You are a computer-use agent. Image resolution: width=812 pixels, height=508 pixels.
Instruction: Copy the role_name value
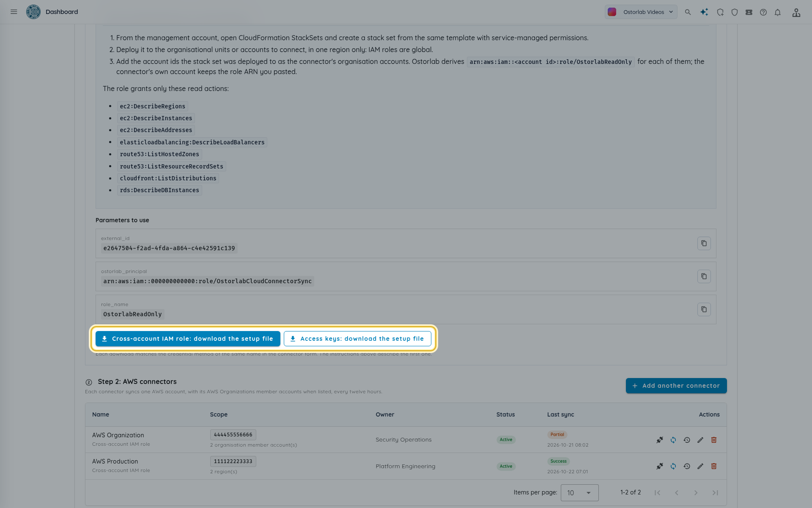[704, 309]
